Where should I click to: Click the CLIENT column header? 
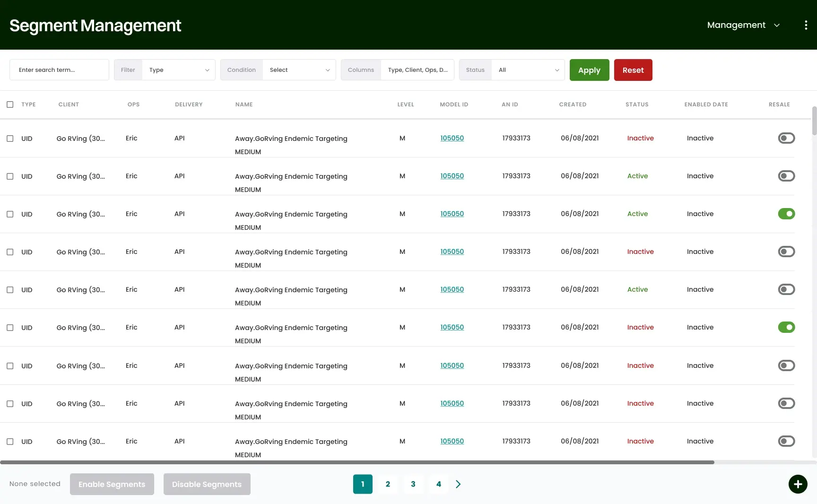[69, 104]
